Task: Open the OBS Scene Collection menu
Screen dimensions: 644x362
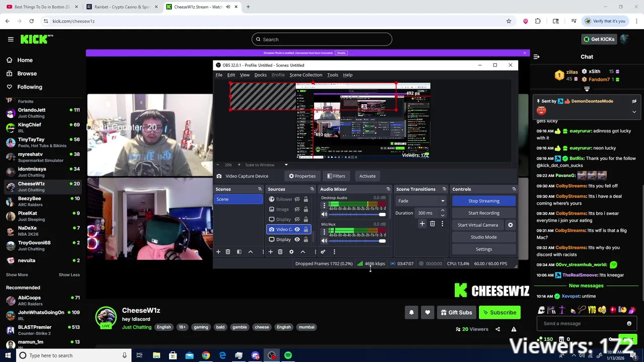Action: [x=306, y=75]
